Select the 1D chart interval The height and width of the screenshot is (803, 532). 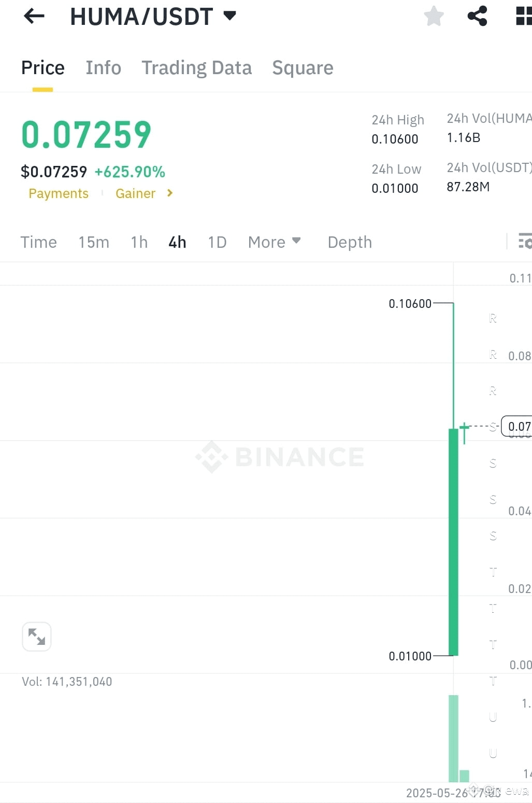(217, 242)
